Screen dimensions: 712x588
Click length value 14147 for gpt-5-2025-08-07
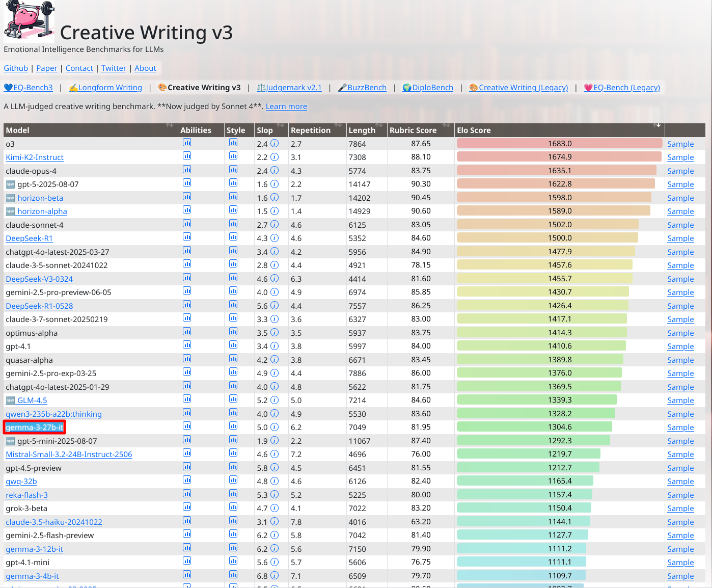360,184
